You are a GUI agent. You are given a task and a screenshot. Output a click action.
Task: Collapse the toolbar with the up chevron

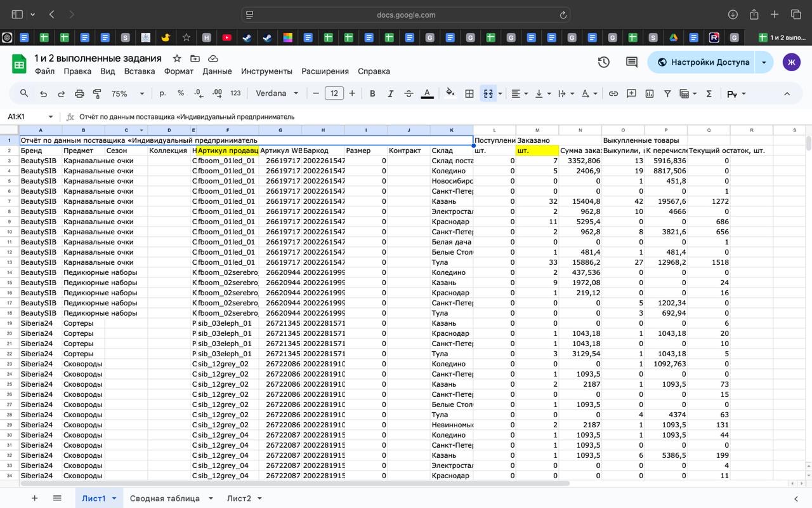click(787, 93)
